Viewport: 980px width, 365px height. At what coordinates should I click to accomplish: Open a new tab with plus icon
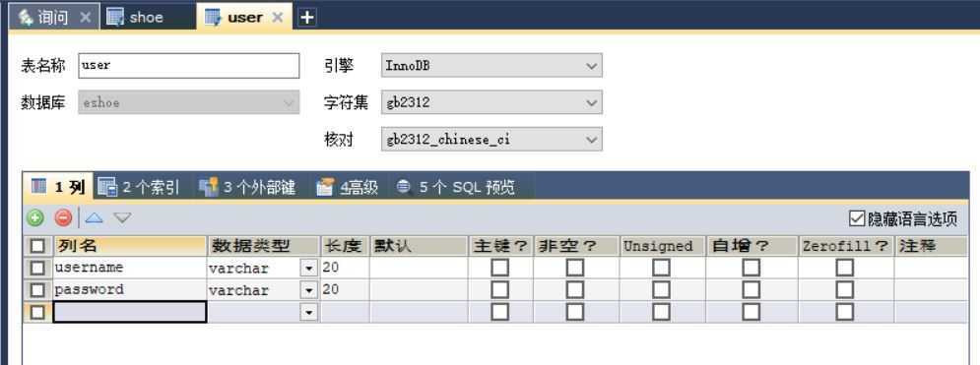pos(306,18)
